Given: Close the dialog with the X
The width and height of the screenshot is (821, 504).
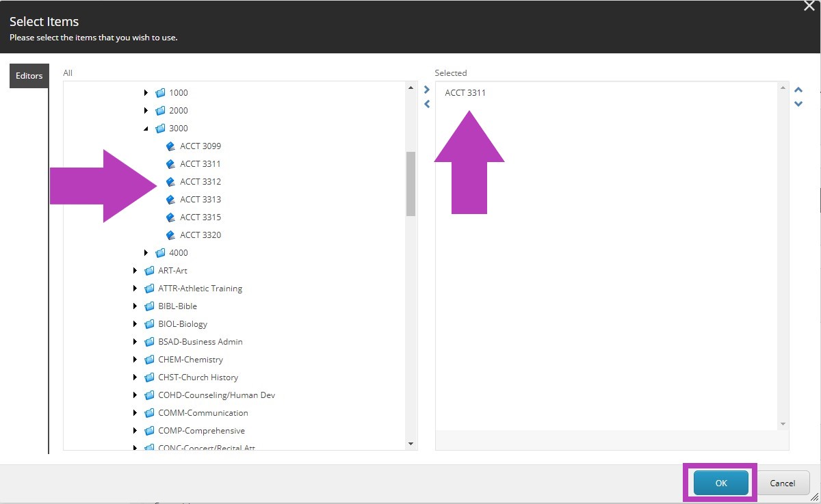Looking at the screenshot, I should click(809, 6).
